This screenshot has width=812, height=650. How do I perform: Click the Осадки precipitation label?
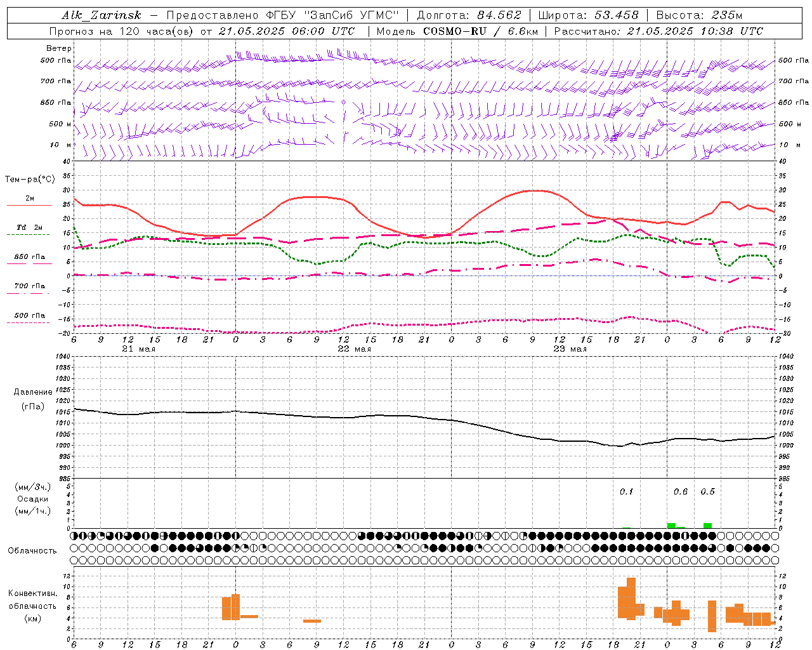click(33, 499)
